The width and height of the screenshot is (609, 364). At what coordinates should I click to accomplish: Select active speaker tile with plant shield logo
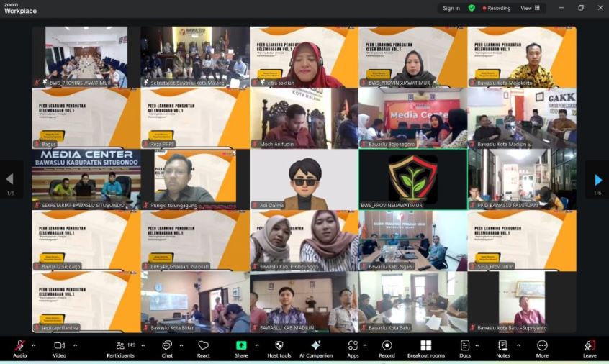(413, 179)
